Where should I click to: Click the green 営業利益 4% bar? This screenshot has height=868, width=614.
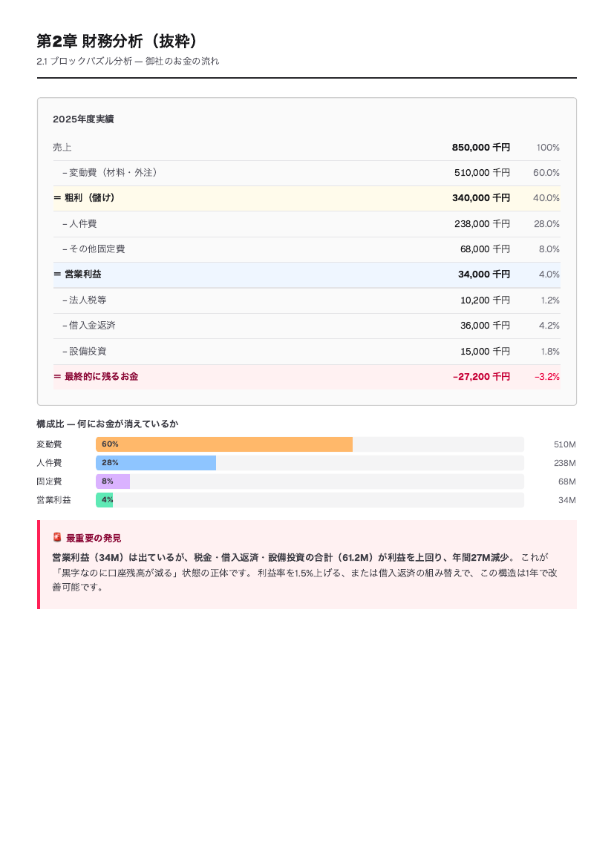point(104,500)
